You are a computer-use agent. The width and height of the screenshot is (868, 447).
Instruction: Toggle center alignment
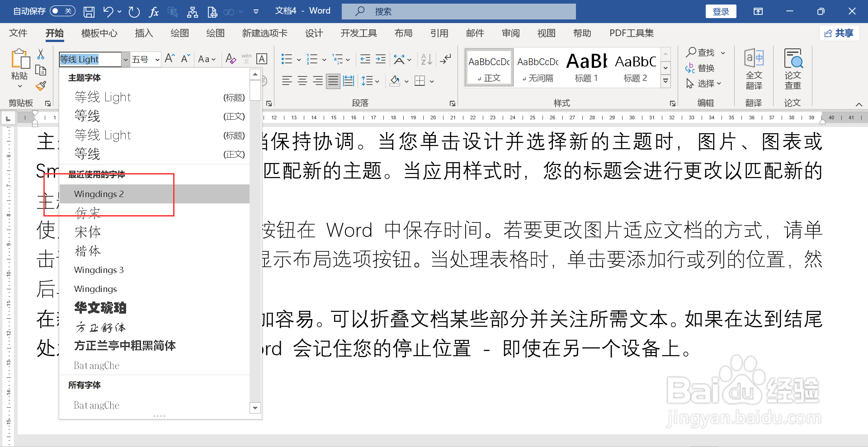point(302,81)
